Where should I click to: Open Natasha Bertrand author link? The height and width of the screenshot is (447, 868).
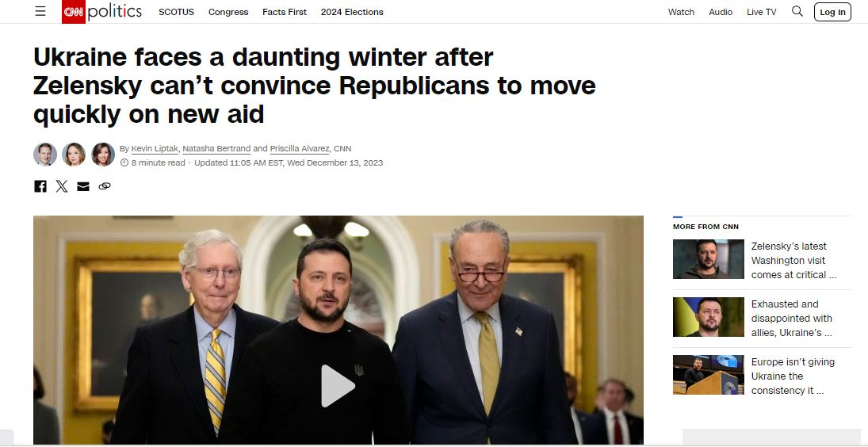[x=216, y=148]
